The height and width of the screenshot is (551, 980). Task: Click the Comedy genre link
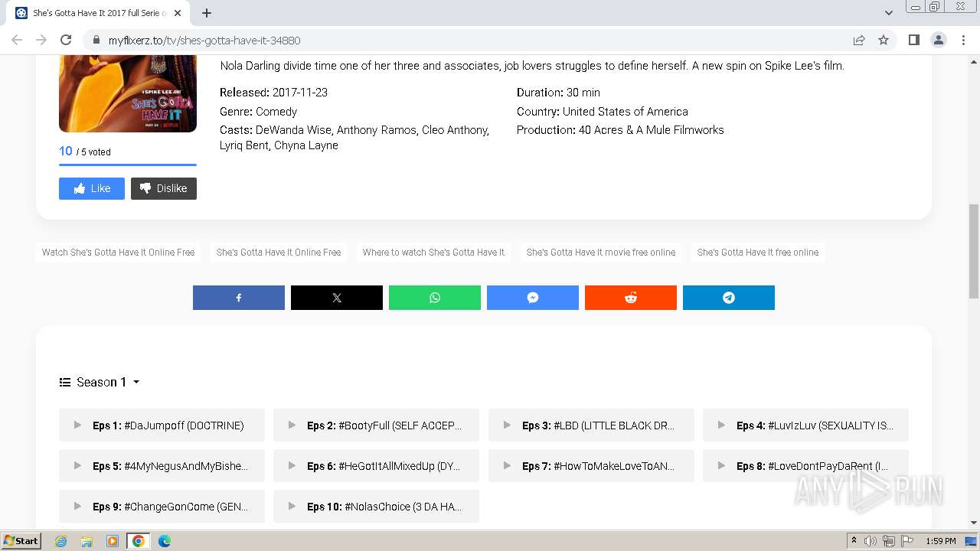click(276, 112)
